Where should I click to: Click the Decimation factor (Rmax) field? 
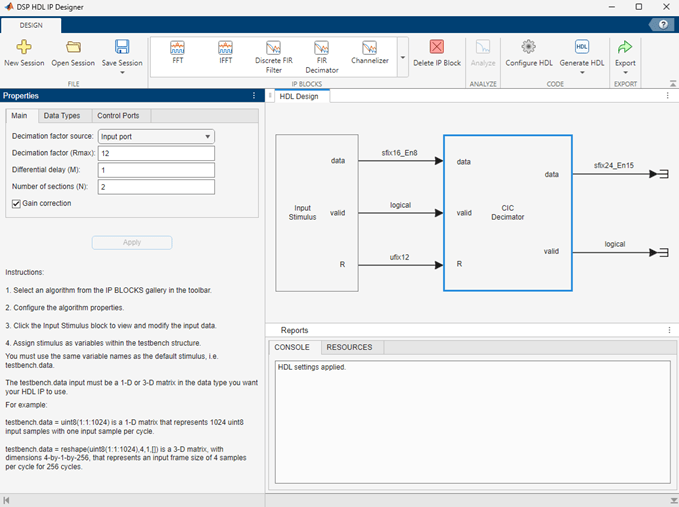[157, 153]
